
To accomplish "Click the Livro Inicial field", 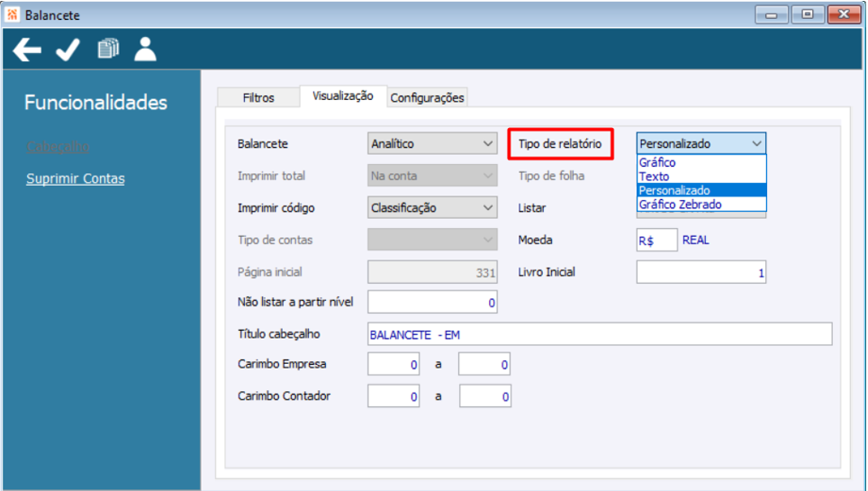I will click(701, 272).
